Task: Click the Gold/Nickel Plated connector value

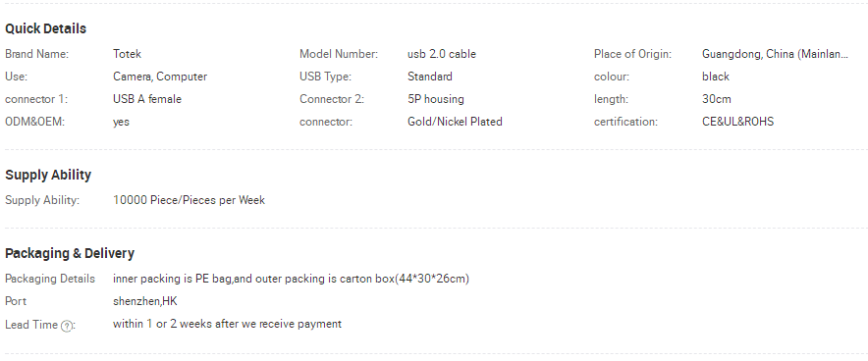Action: [x=455, y=122]
